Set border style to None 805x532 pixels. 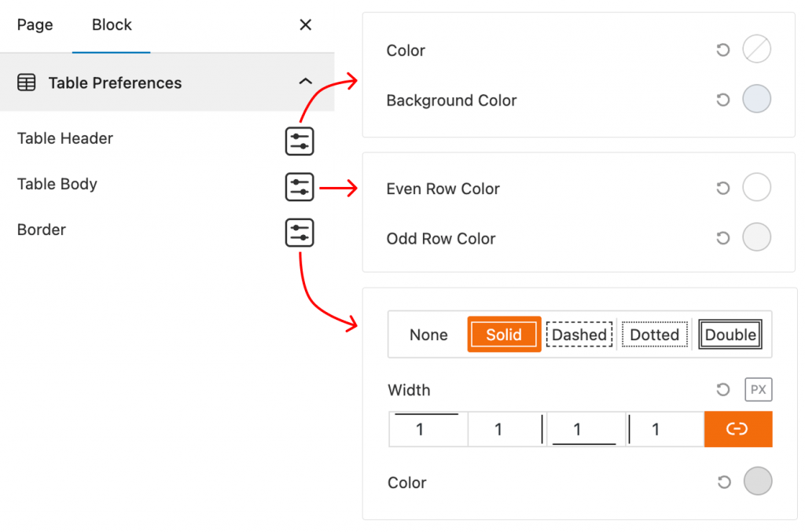pos(428,335)
